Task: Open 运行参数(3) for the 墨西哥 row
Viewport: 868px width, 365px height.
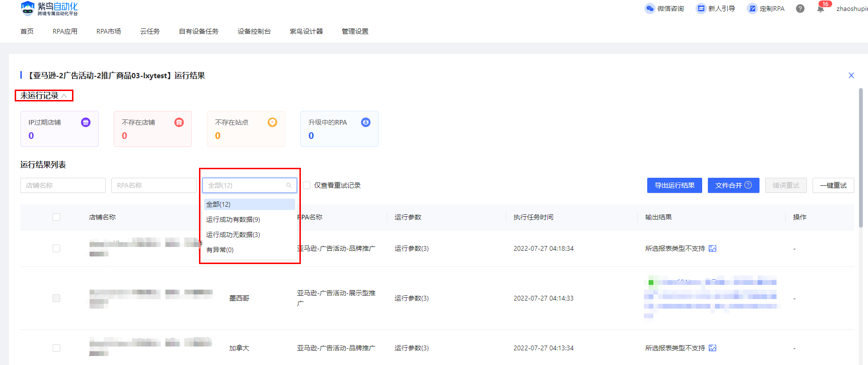Action: click(x=412, y=298)
